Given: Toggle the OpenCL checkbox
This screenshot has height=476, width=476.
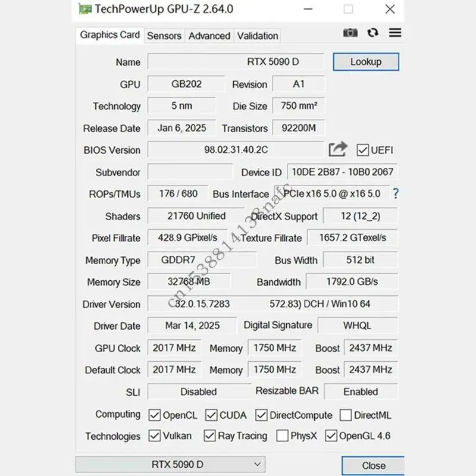Looking at the screenshot, I should click(154, 415).
